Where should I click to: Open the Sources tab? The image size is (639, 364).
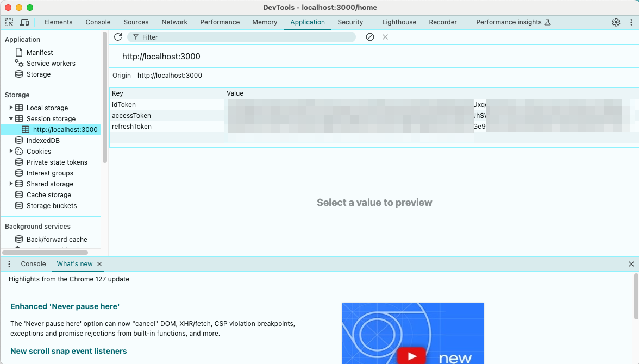pos(136,22)
